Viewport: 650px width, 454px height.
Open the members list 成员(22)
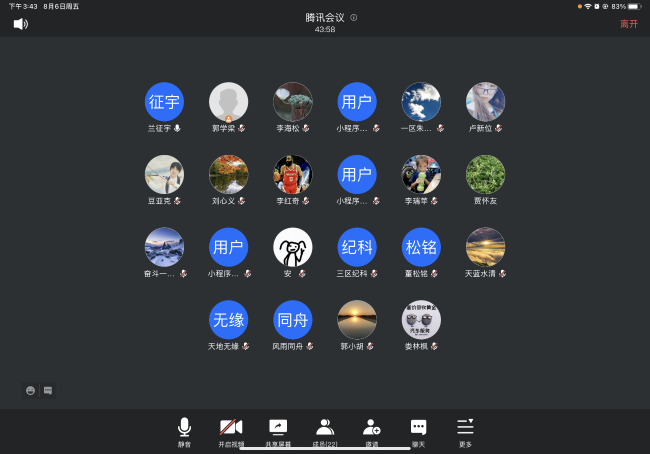pos(325,432)
